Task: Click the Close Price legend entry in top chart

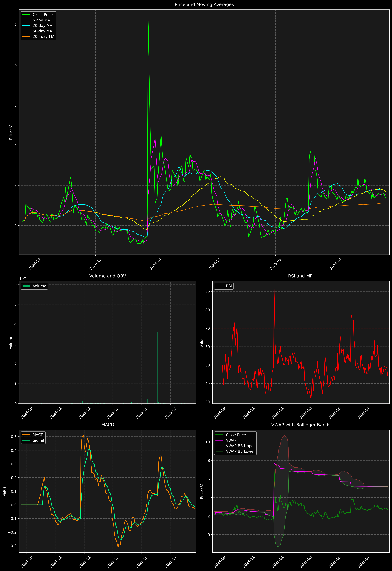Action: click(x=43, y=14)
